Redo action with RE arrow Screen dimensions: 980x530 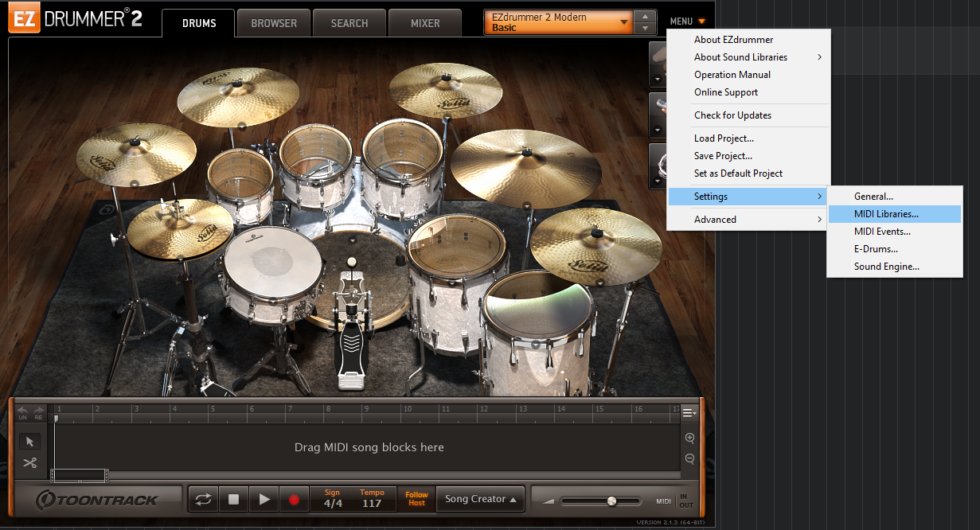tap(38, 412)
